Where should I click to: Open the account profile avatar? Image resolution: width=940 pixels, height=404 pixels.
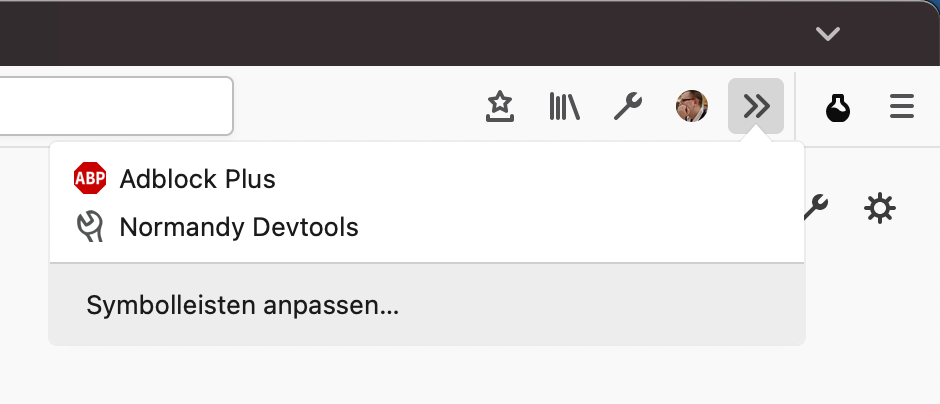click(692, 106)
